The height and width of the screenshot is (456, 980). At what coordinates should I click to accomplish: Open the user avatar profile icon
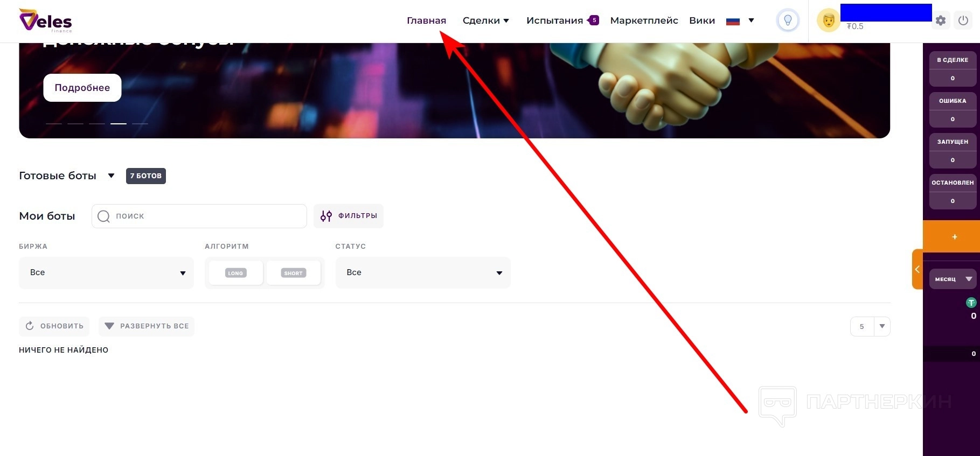(829, 20)
